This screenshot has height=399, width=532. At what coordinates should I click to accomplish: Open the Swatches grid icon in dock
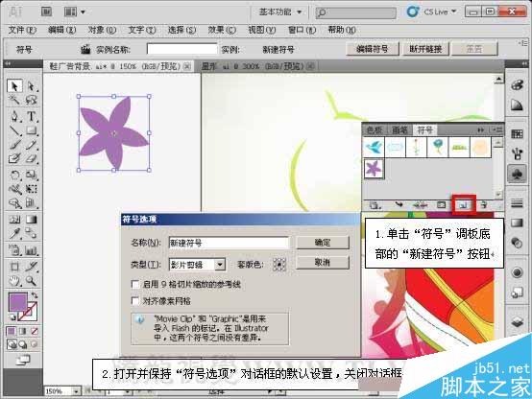[517, 133]
